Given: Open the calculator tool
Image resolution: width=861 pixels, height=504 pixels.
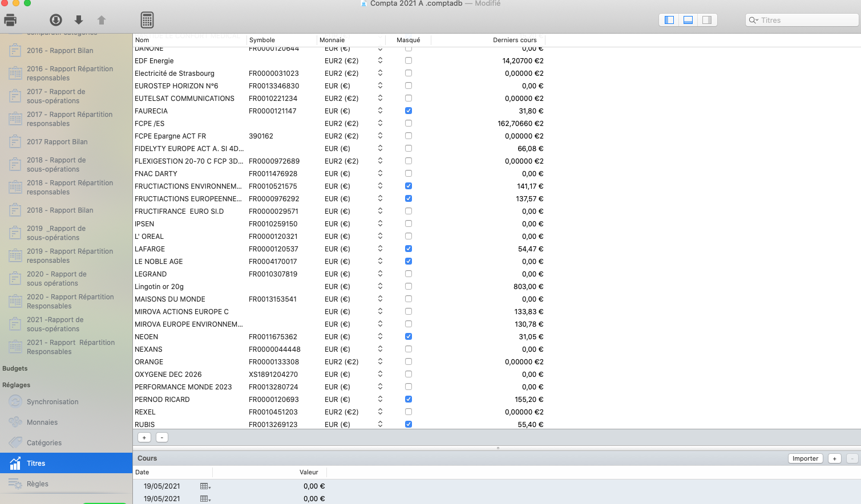Looking at the screenshot, I should pyautogui.click(x=147, y=20).
